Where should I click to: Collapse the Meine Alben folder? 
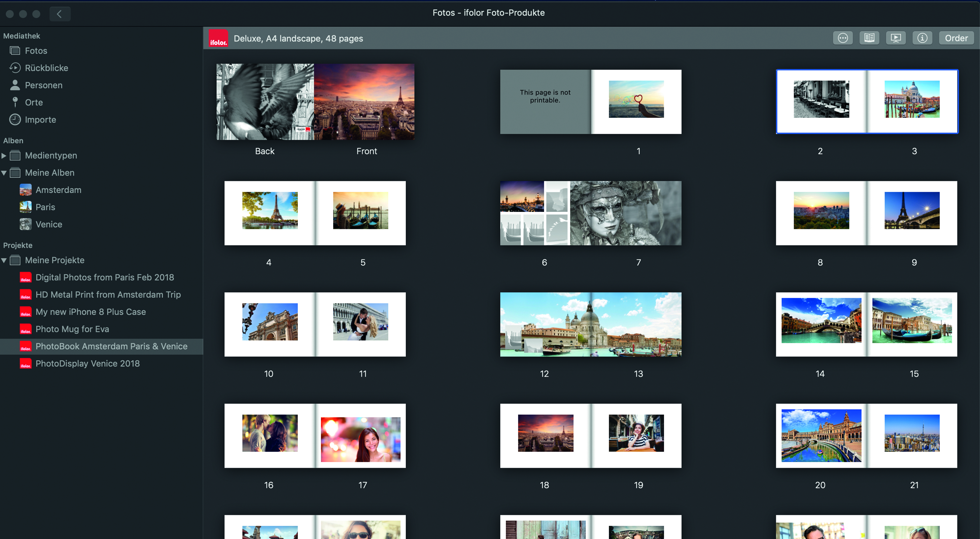(x=4, y=173)
